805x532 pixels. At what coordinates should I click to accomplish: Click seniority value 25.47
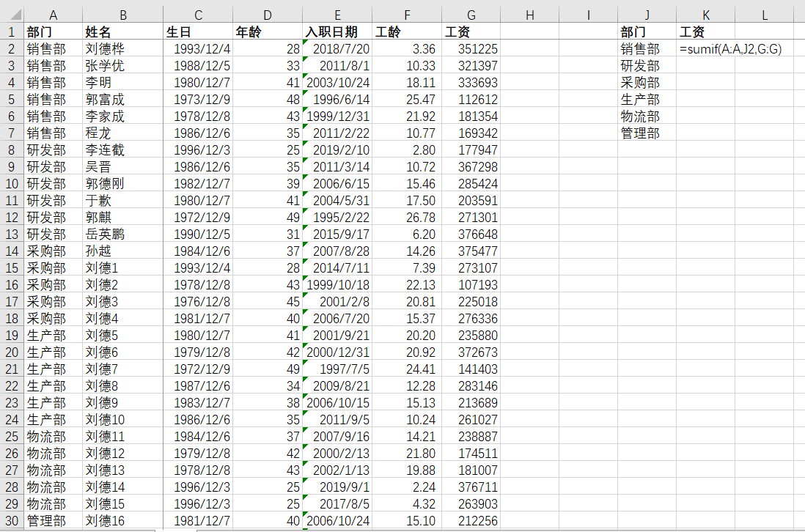pyautogui.click(x=421, y=100)
